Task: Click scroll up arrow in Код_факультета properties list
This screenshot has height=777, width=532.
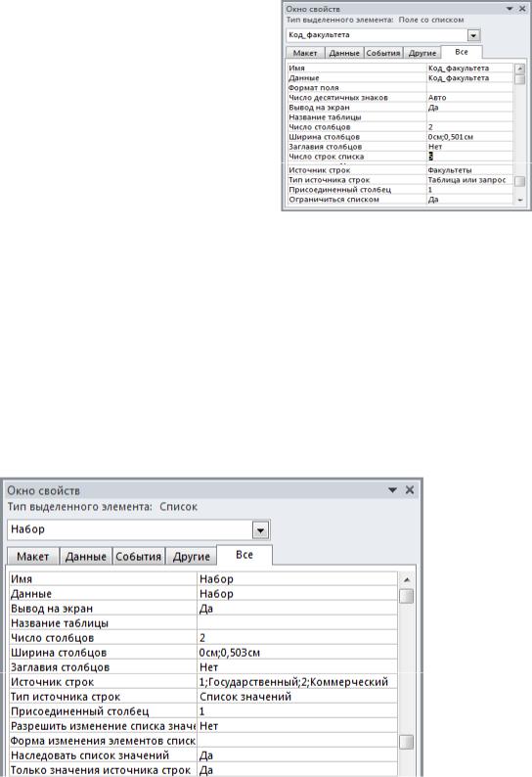Action: coord(519,69)
